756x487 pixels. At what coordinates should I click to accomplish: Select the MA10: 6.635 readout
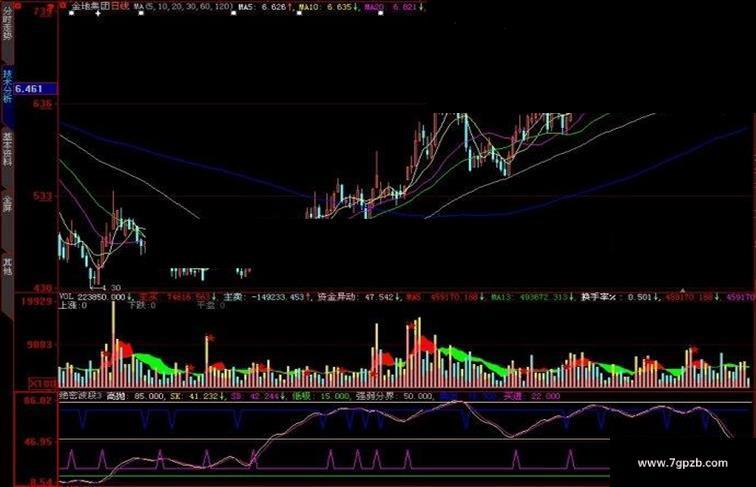click(x=328, y=7)
